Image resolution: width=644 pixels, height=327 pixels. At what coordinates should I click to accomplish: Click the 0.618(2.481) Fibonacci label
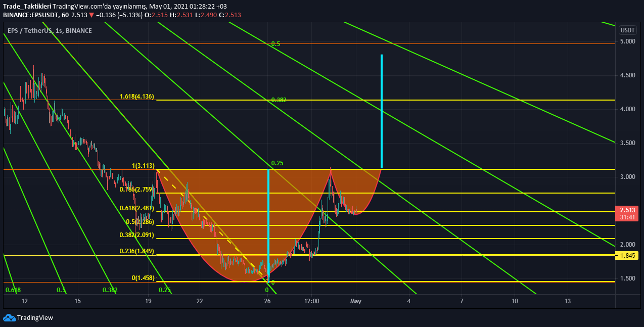(x=136, y=208)
